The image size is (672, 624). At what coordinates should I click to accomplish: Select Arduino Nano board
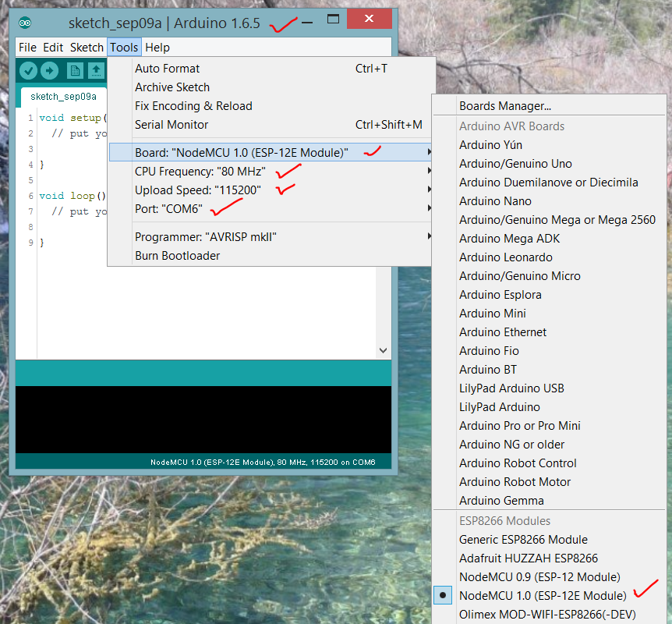[x=549, y=201]
